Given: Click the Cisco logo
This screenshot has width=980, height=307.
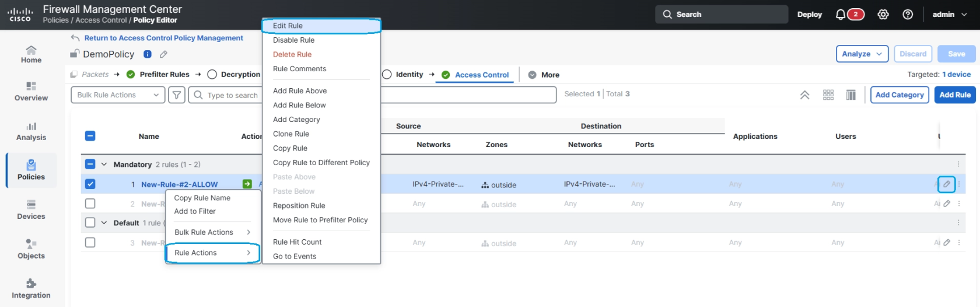Looking at the screenshot, I should 20,15.
